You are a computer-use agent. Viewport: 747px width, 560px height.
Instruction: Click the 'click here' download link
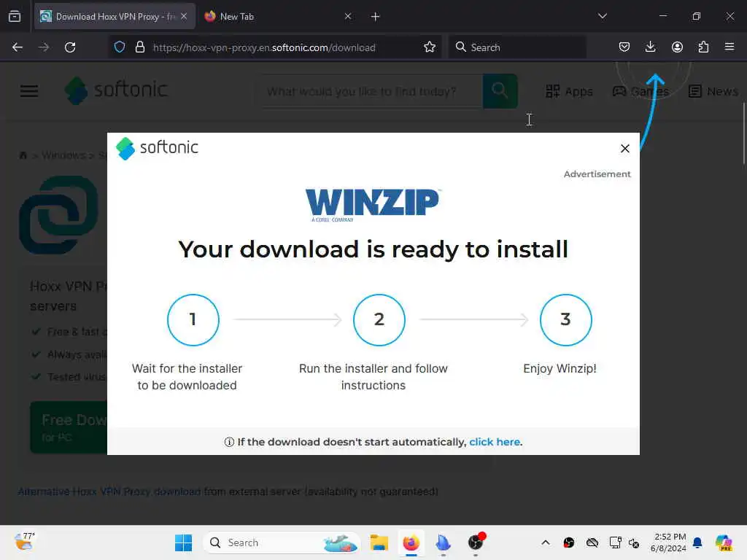pos(494,442)
